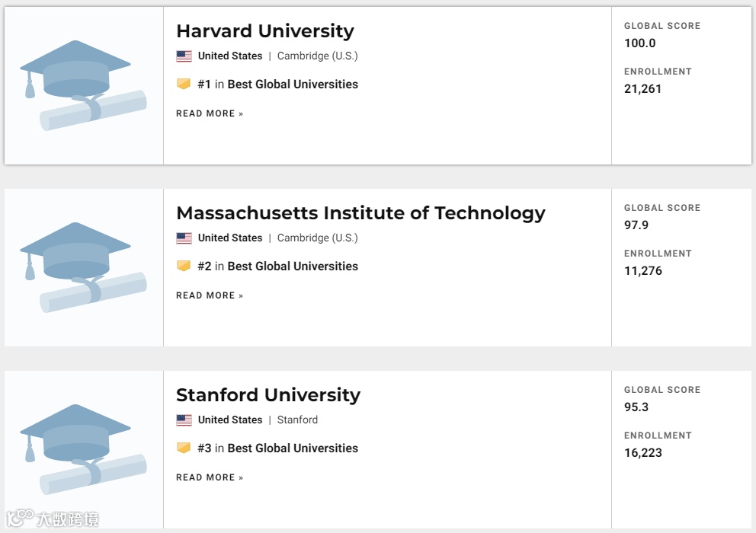Open Stanford's #3 Best Global Universities link
Screen dimensions: 756x533
[293, 448]
